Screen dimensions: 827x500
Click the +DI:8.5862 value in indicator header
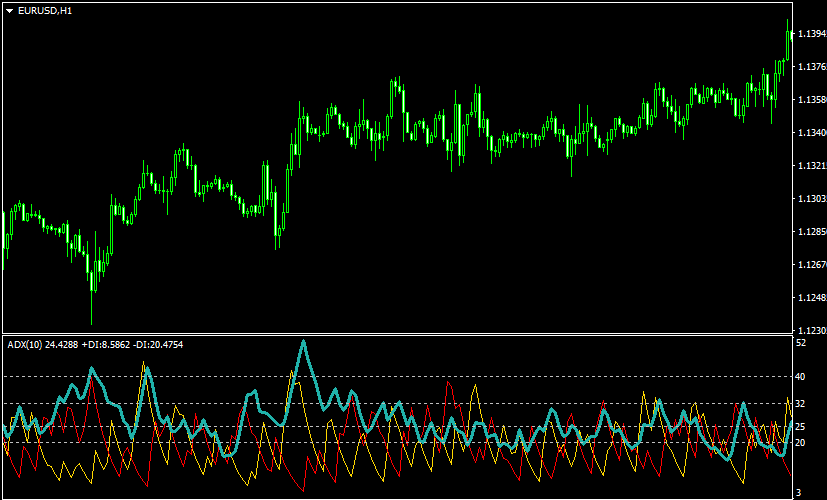coord(104,344)
